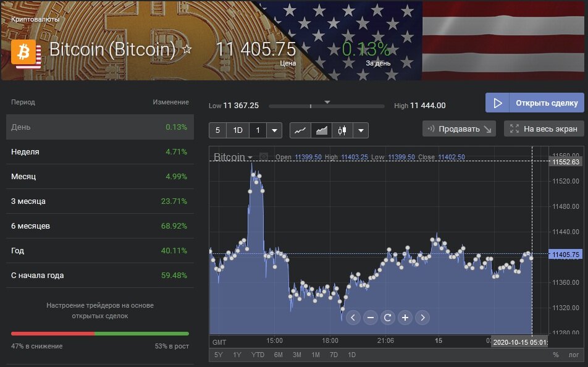Select the 6M range tab
Viewport: 588px width, 367px height.
278,355
